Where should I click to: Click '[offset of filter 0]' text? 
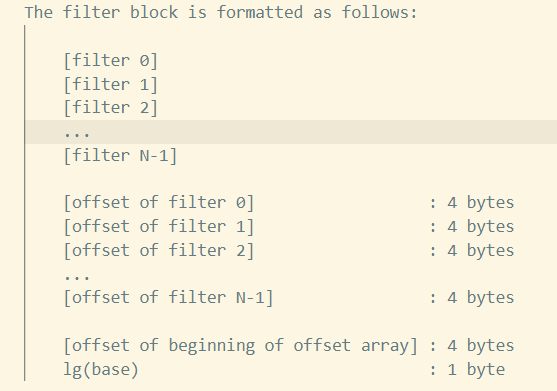pos(159,203)
